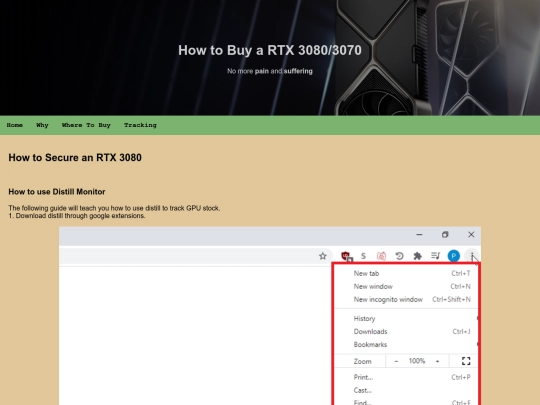Click the three-dot Chrome menu button
The width and height of the screenshot is (540, 405).
tap(472, 256)
